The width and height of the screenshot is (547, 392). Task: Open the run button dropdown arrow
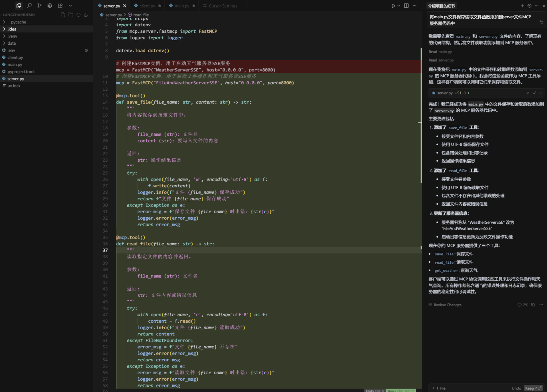pyautogui.click(x=399, y=6)
